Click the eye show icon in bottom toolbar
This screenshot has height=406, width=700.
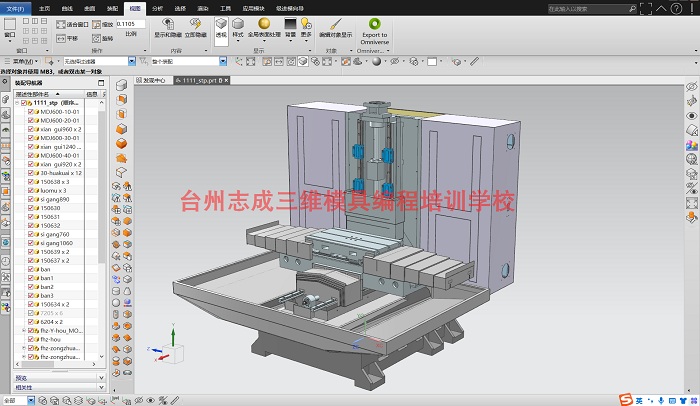pos(151,401)
